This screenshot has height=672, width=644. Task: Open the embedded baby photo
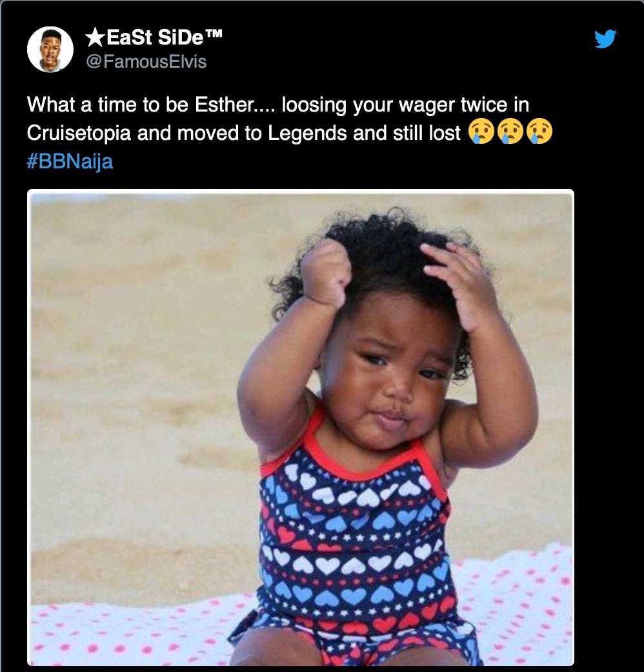301,428
